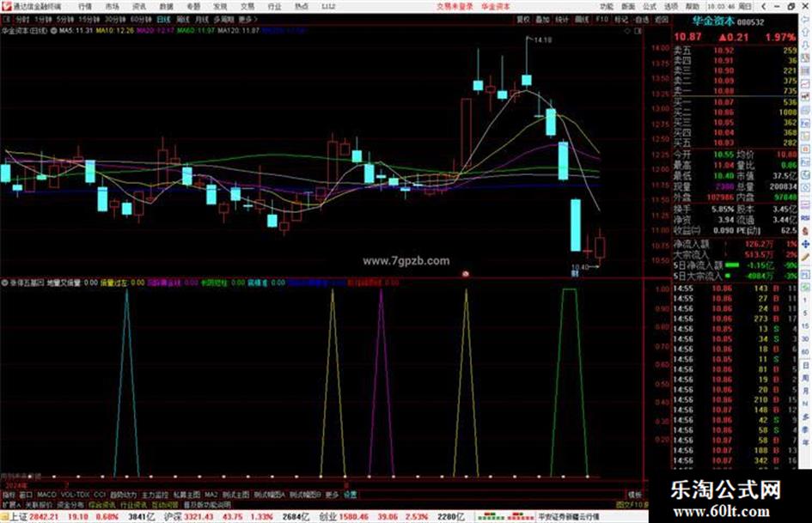Click the 复权 adjustment button
The image size is (812, 523).
pyautogui.click(x=523, y=20)
